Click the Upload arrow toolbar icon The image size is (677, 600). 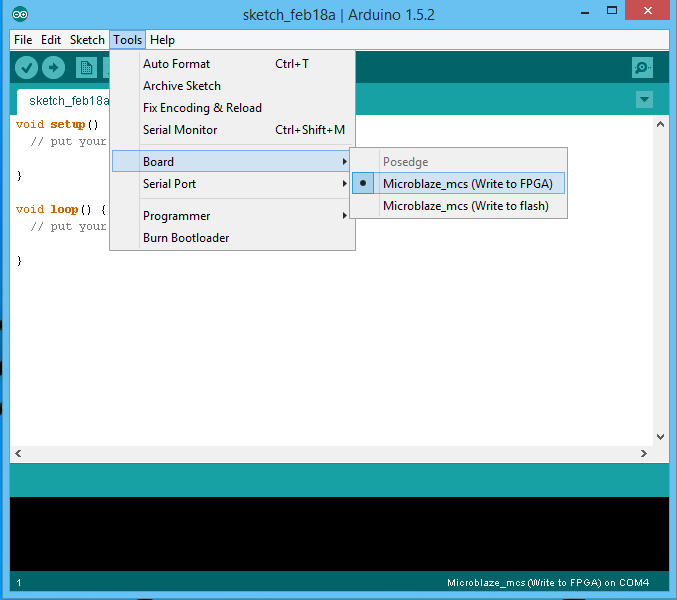tap(53, 68)
